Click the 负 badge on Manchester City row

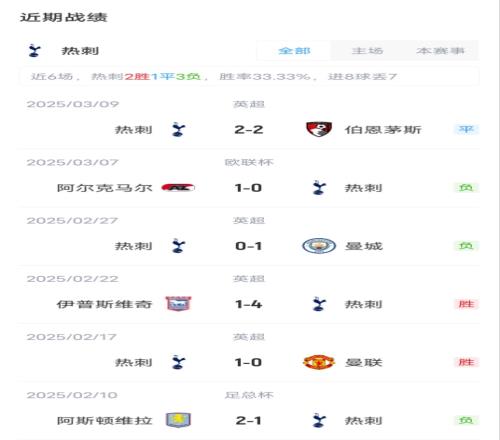coord(466,246)
